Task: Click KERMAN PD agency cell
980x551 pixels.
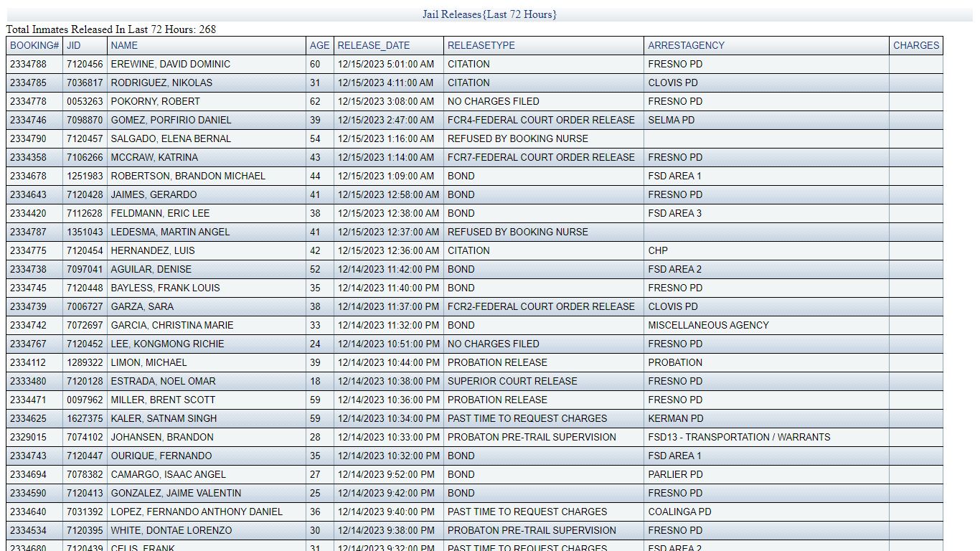Action: tap(766, 418)
